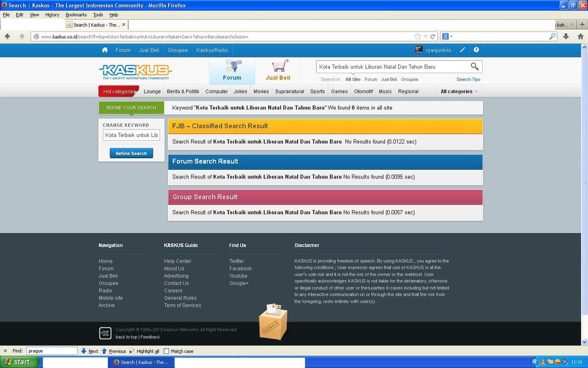Open Help Center footer link
The image size is (588, 368).
click(x=177, y=261)
